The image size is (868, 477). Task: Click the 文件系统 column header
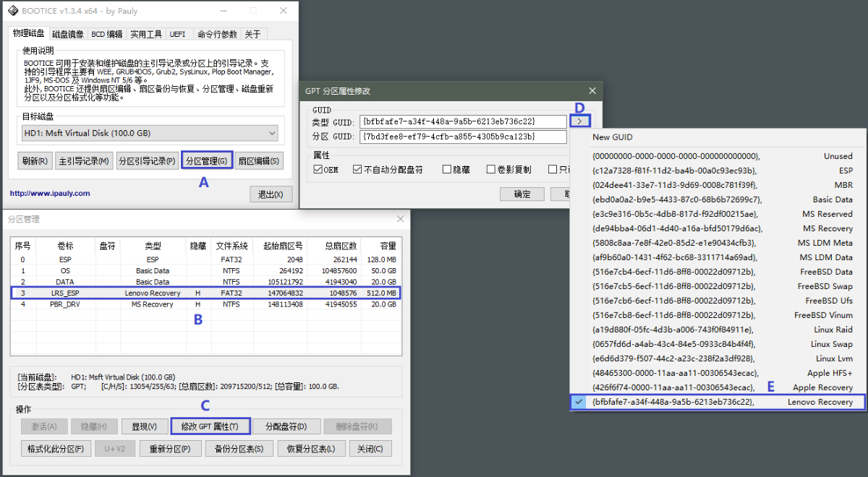231,246
